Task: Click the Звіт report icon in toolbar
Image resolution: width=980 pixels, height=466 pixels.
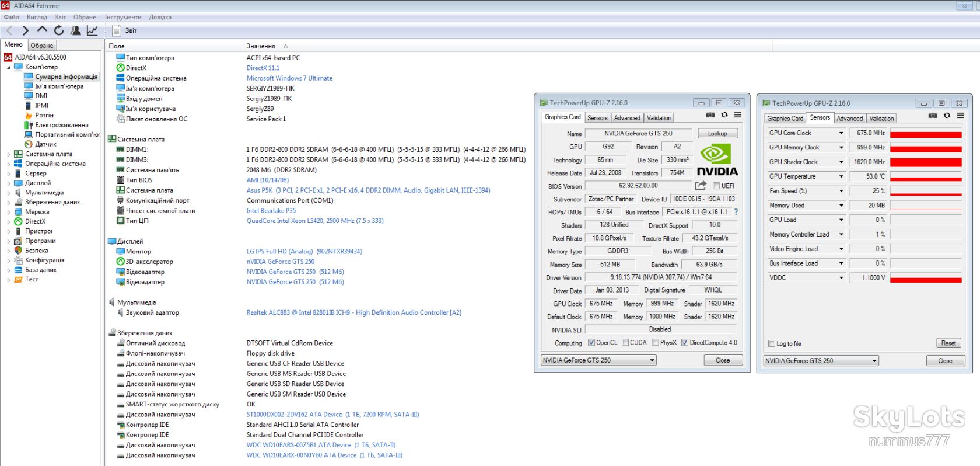Action: coord(117,30)
